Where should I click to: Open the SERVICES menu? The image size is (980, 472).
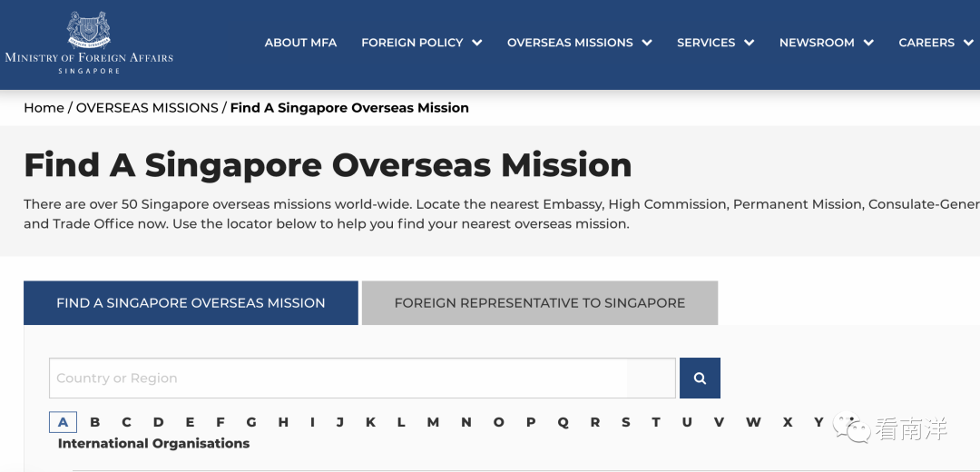tap(706, 43)
